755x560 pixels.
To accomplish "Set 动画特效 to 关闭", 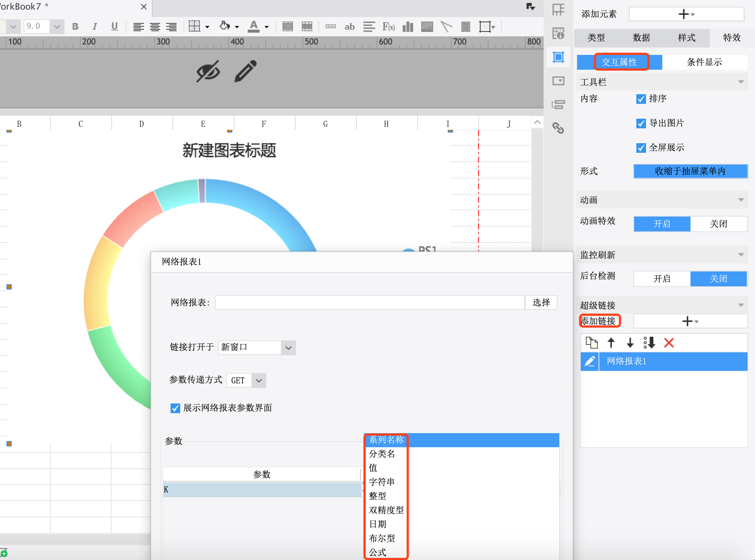I will (x=719, y=224).
